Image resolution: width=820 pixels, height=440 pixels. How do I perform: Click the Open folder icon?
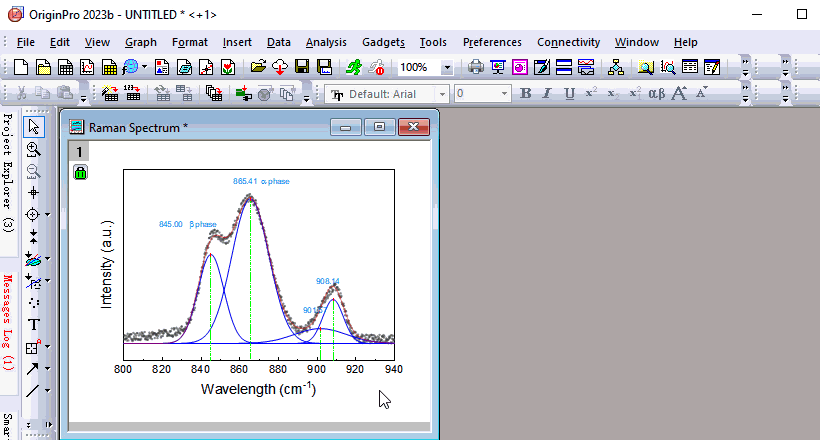point(258,67)
